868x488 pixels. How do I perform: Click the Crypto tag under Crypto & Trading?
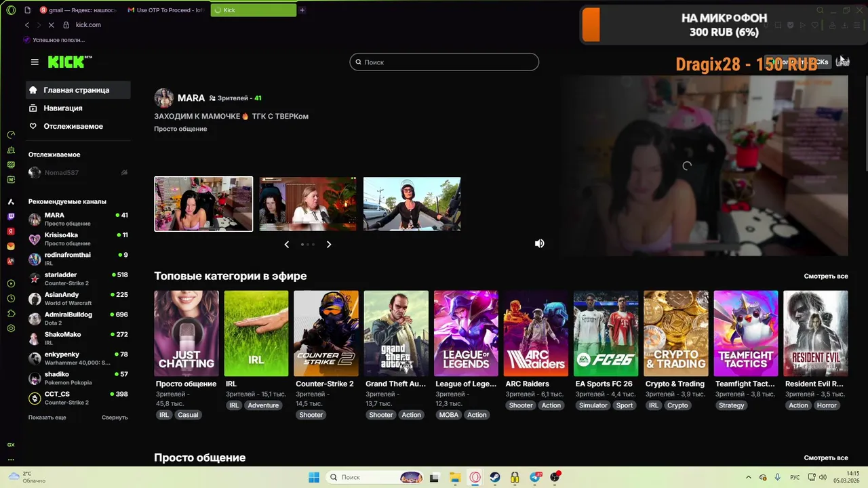coord(677,405)
